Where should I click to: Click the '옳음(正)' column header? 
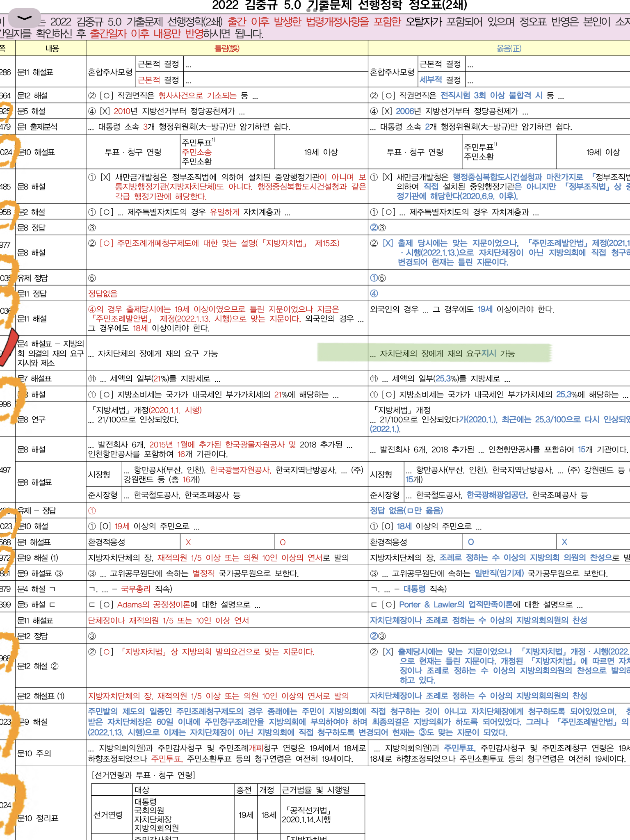tap(509, 48)
